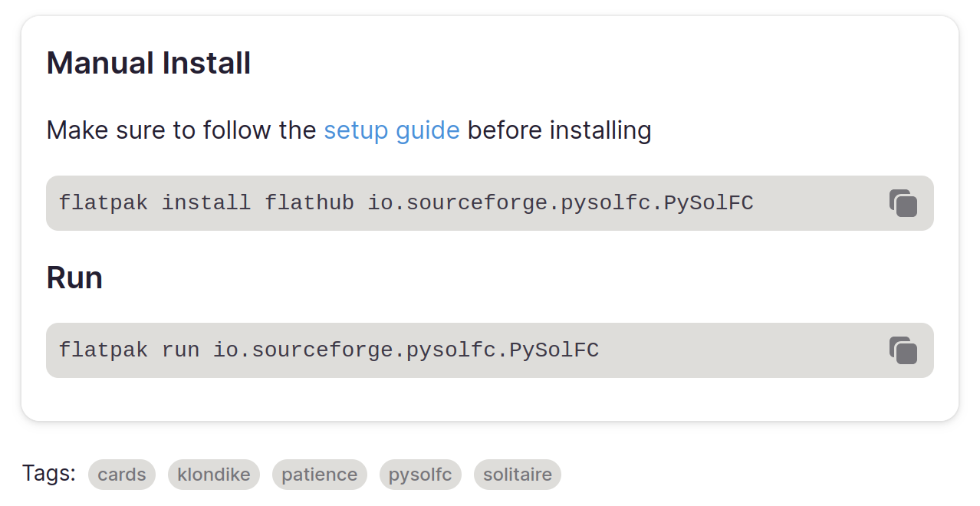The image size is (980, 506).
Task: Copy the flatpak install command
Action: point(903,203)
